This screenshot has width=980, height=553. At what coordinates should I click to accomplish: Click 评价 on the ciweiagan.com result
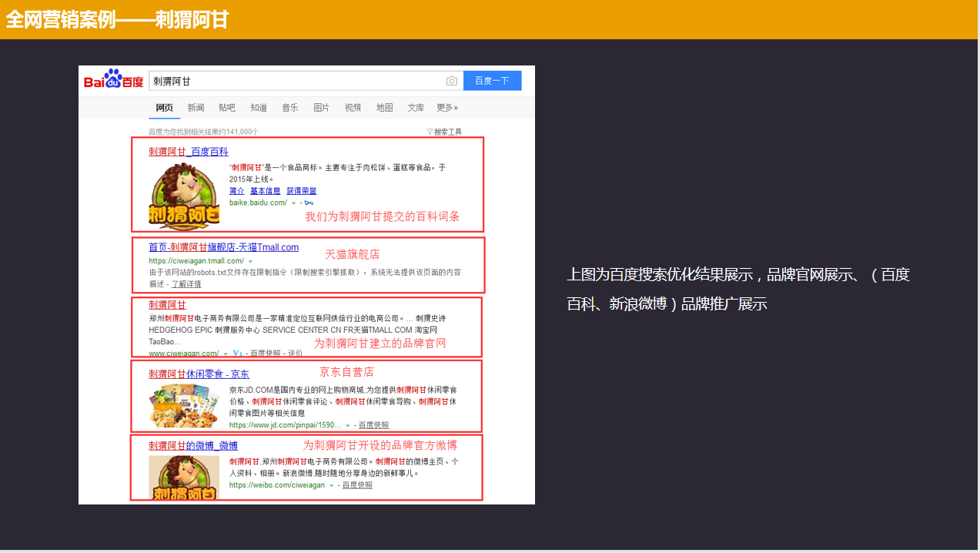pos(296,354)
